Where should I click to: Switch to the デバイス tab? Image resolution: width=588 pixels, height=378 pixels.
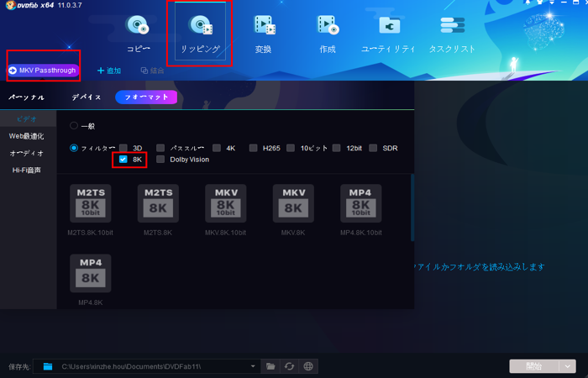pyautogui.click(x=87, y=97)
